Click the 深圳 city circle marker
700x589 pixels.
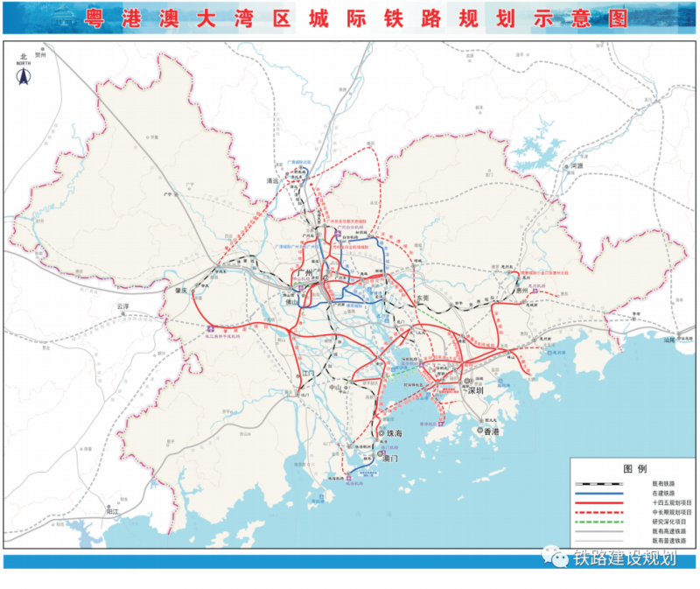click(x=467, y=382)
